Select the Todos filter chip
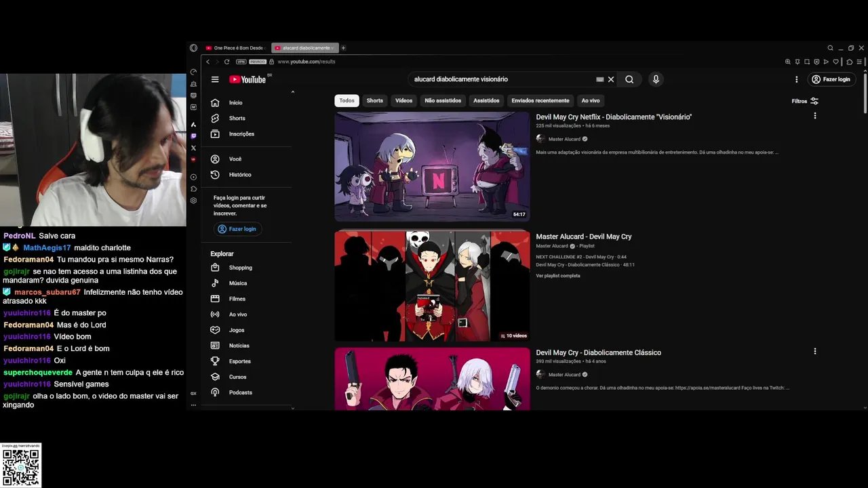This screenshot has width=868, height=488. [347, 101]
